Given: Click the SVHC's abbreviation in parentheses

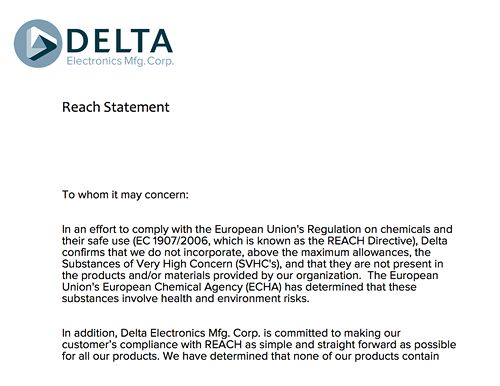Looking at the screenshot, I should [x=257, y=264].
